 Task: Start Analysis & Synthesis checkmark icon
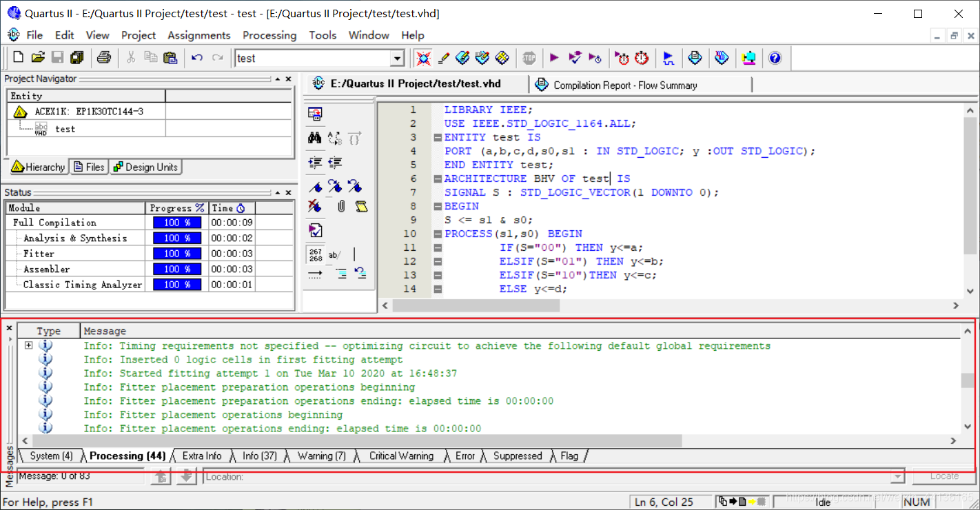click(575, 58)
